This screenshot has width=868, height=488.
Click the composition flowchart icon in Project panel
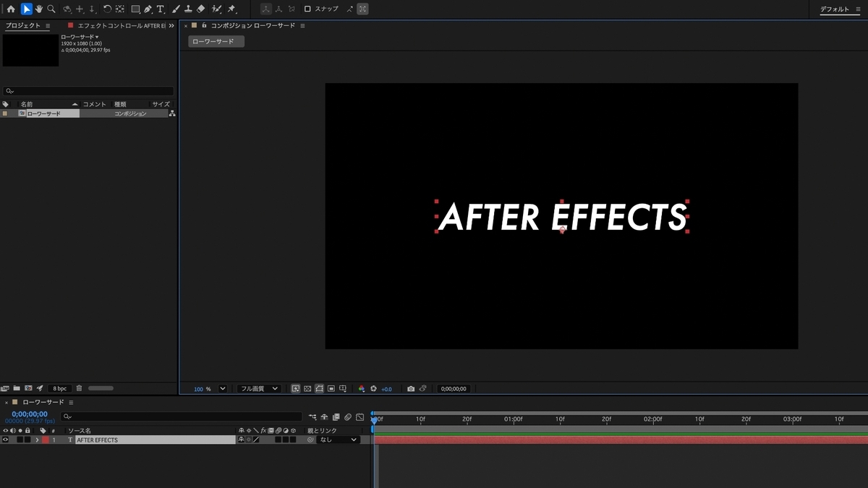pos(171,114)
